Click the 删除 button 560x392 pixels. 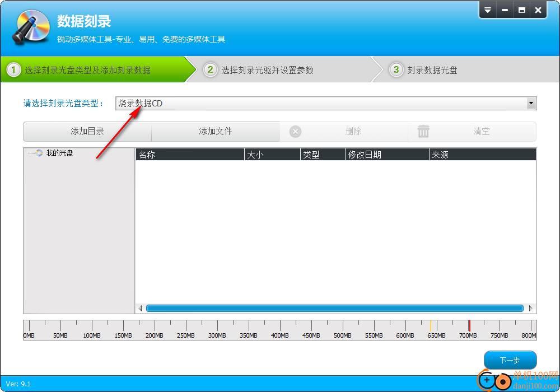(x=344, y=132)
